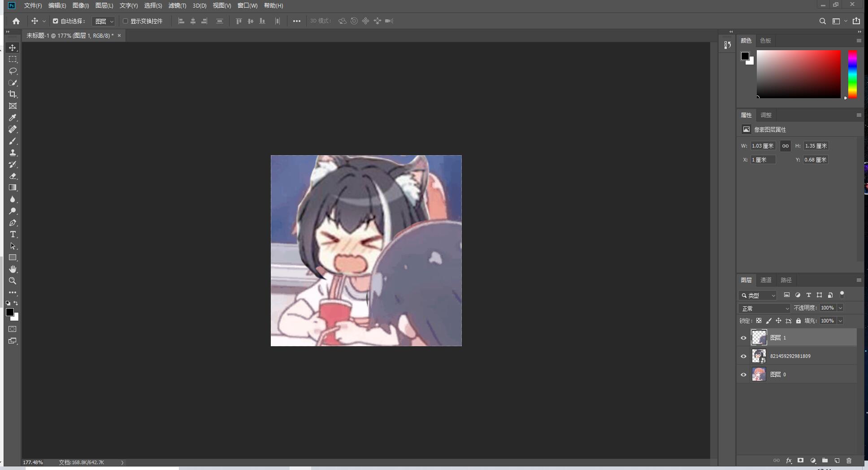Expand the status bar info arrow
Viewport: 868px width, 470px height.
click(122, 462)
